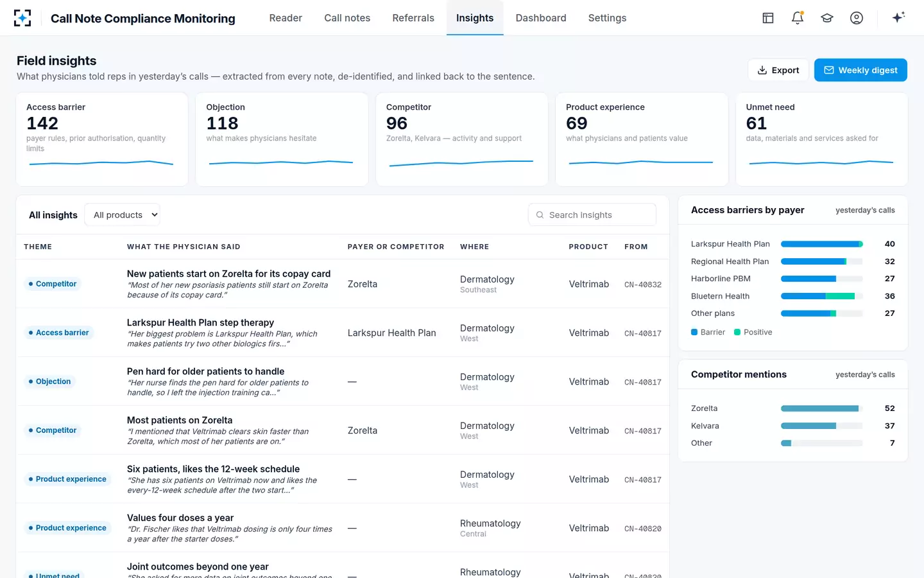Click the app logo icon

pyautogui.click(x=22, y=18)
